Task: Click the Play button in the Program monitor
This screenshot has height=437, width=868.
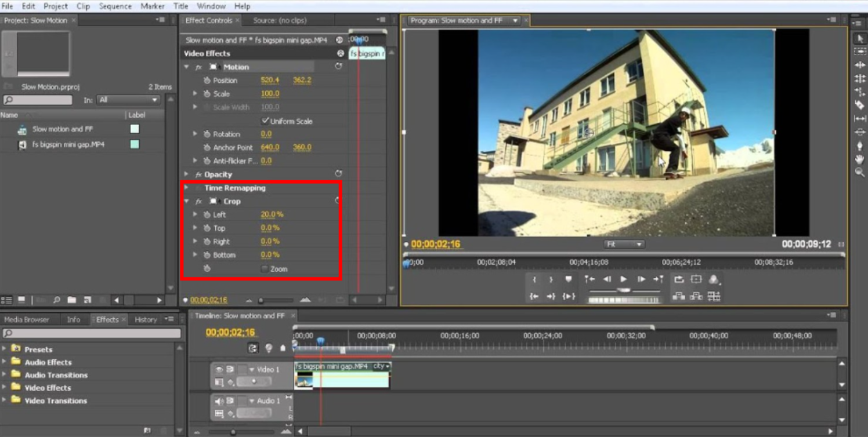Action: 624,279
